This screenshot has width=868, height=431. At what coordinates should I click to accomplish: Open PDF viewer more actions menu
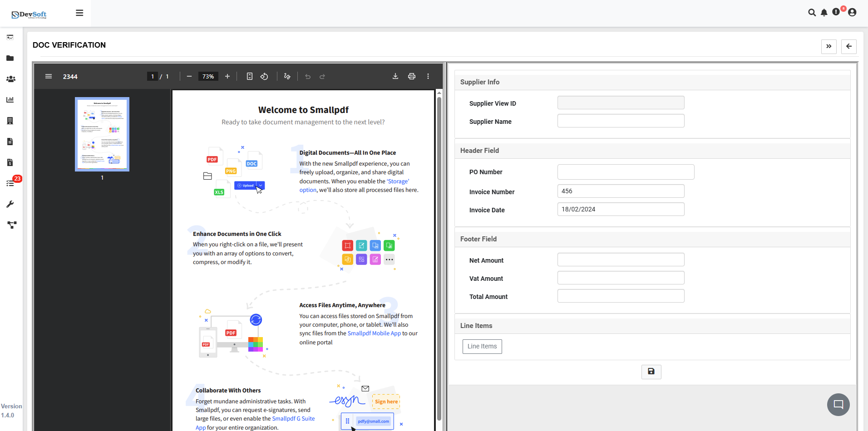[x=428, y=76]
